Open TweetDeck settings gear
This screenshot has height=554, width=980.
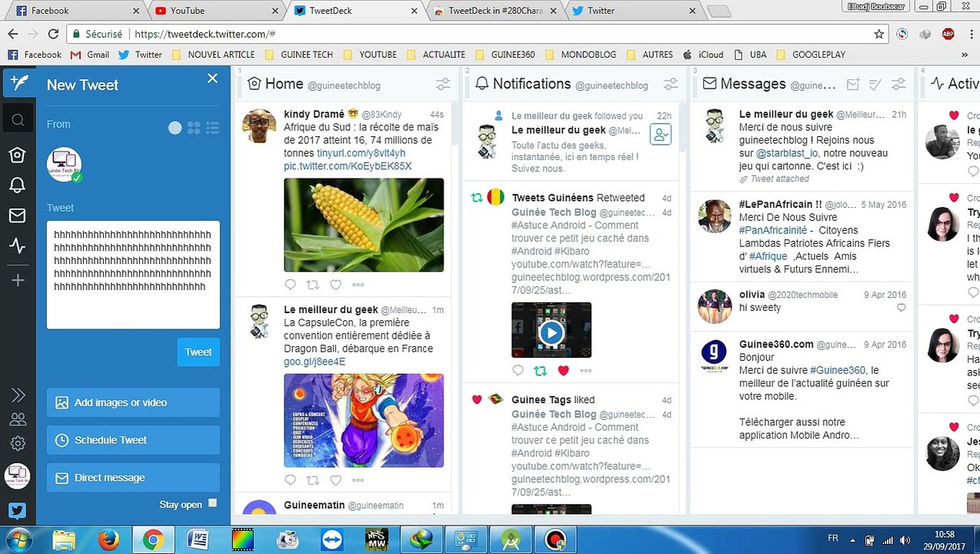(18, 444)
